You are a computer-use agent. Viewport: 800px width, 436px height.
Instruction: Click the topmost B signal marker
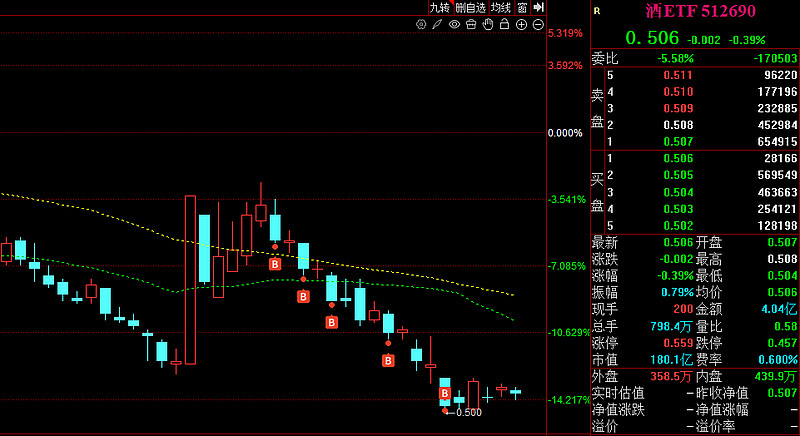[275, 264]
